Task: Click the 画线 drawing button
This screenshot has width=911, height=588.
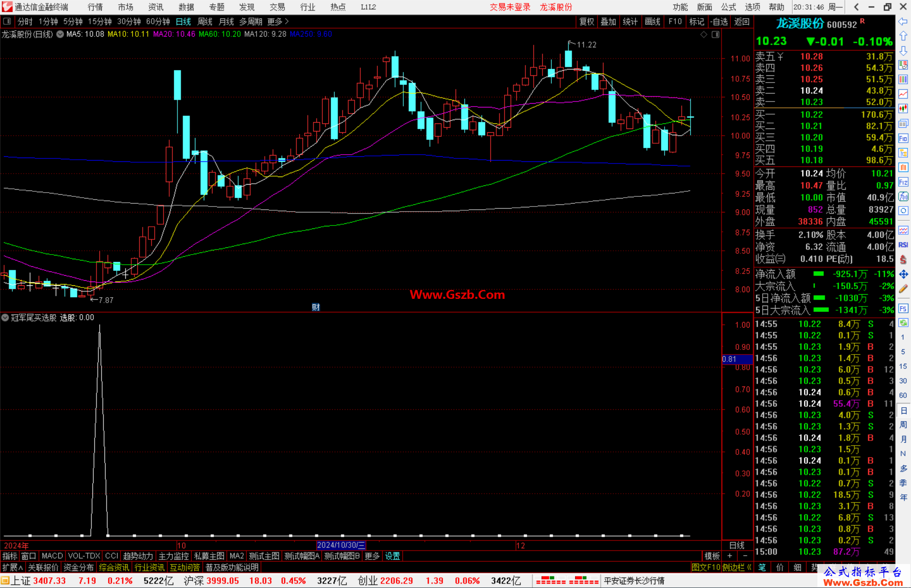Action: pos(652,21)
